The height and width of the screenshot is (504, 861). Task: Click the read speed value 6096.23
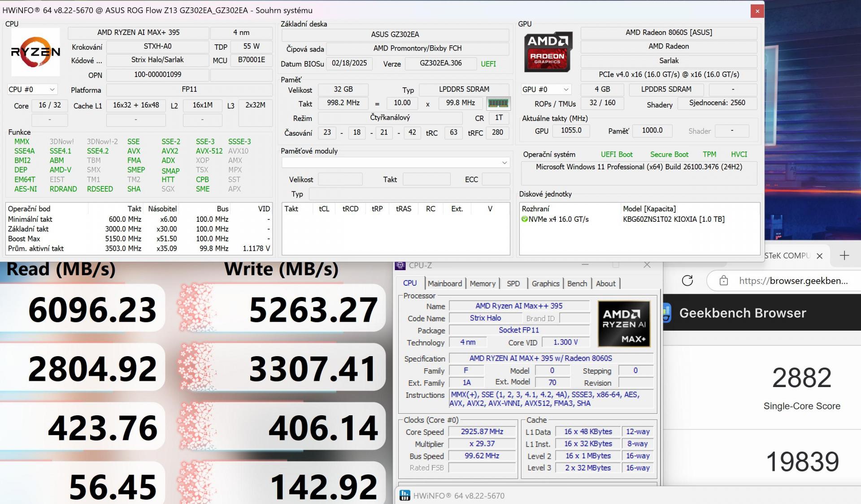[x=92, y=310]
